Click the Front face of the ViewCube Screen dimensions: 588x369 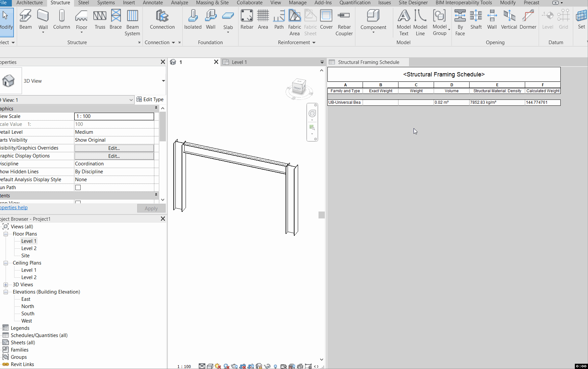pyautogui.click(x=298, y=88)
